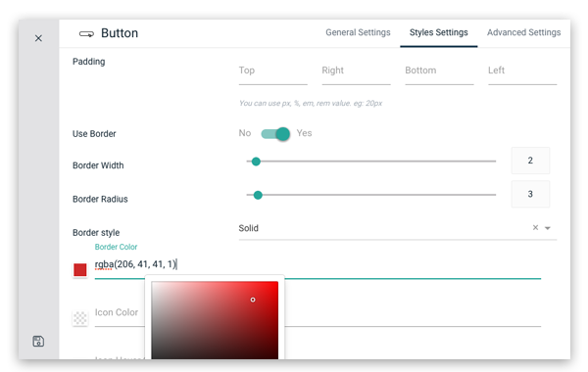Image resolution: width=588 pixels, height=372 pixels.
Task: Click the Border Width slider handle
Action: pyautogui.click(x=256, y=162)
